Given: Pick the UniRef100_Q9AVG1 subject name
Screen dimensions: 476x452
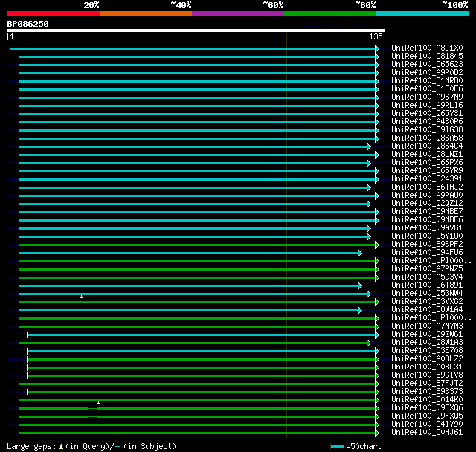Looking at the screenshot, I should (427, 228).
